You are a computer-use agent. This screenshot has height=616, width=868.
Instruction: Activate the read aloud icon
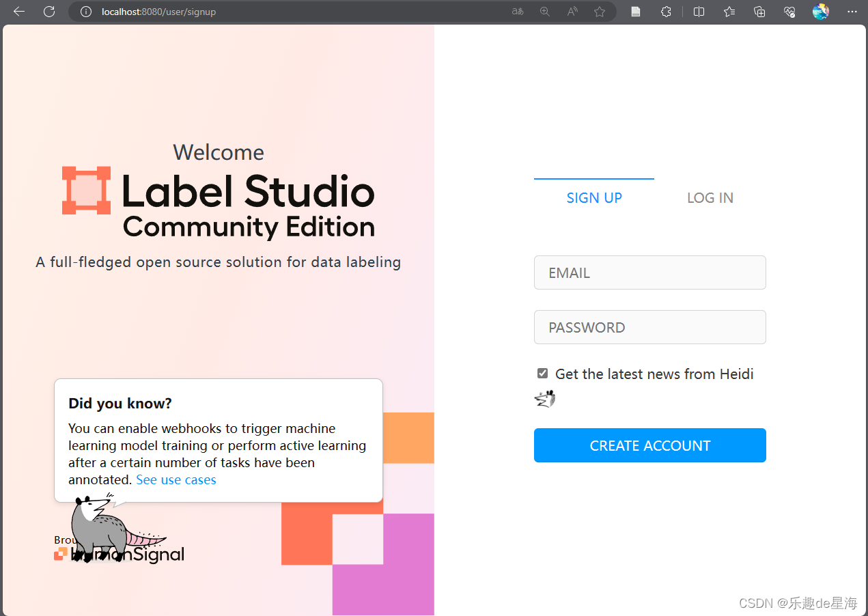coord(572,12)
